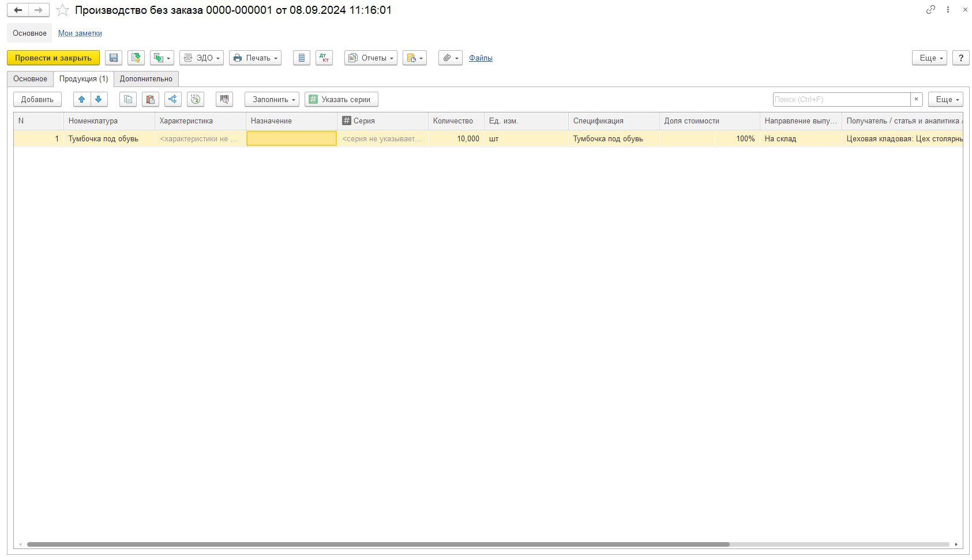The image size is (972, 560).
Task: Paste rows using the clipboard icon
Action: (151, 99)
